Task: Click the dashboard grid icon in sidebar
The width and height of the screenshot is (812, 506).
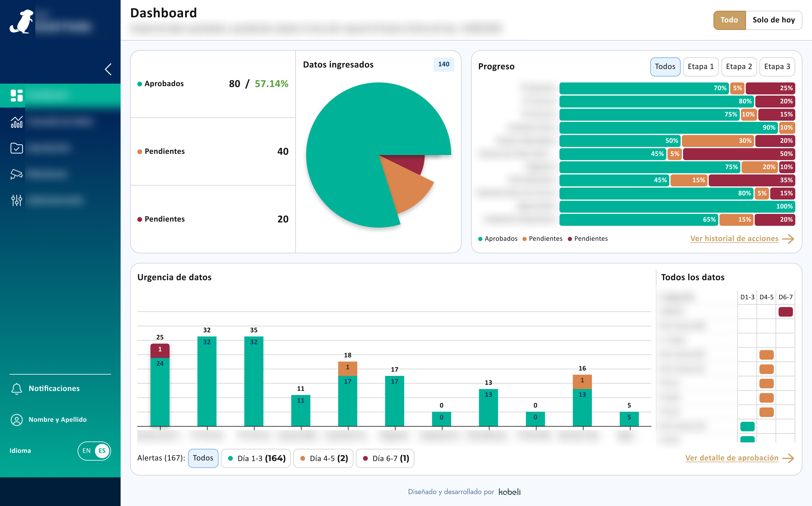Action: coord(16,95)
